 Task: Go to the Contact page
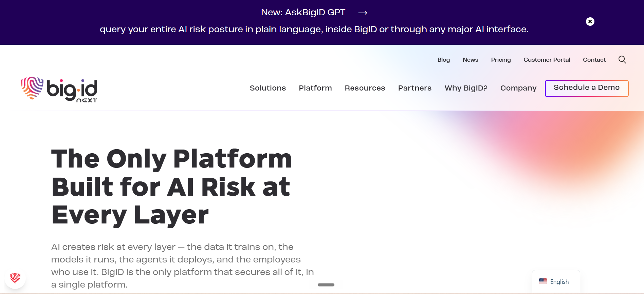point(594,60)
